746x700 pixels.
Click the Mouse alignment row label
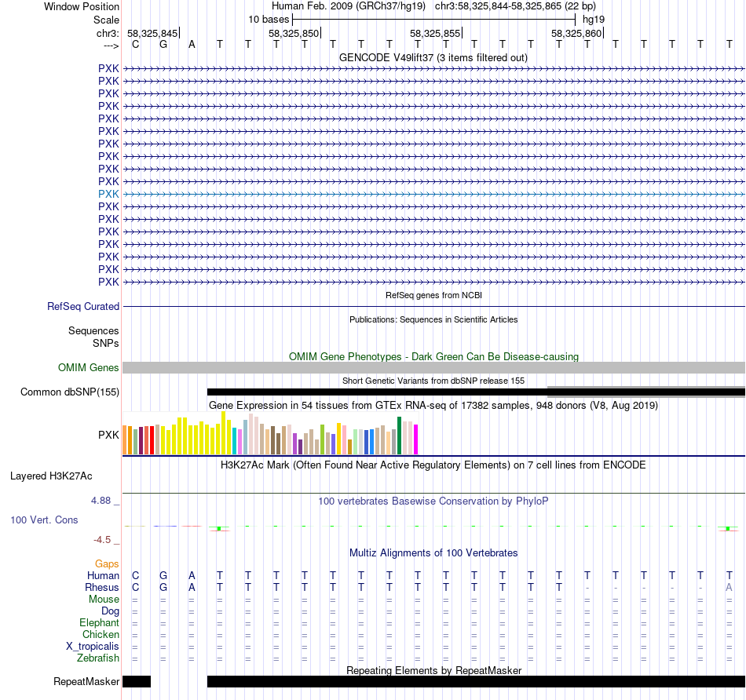[x=104, y=600]
